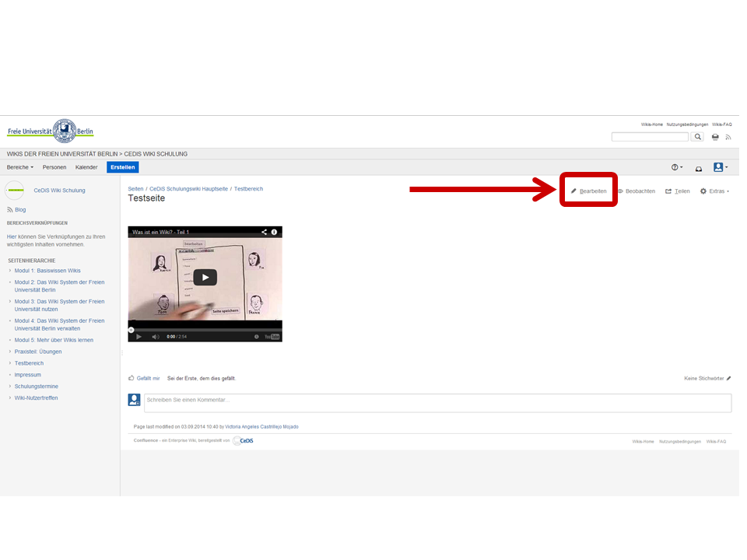
Task: Play the video with center play button
Action: 205,277
